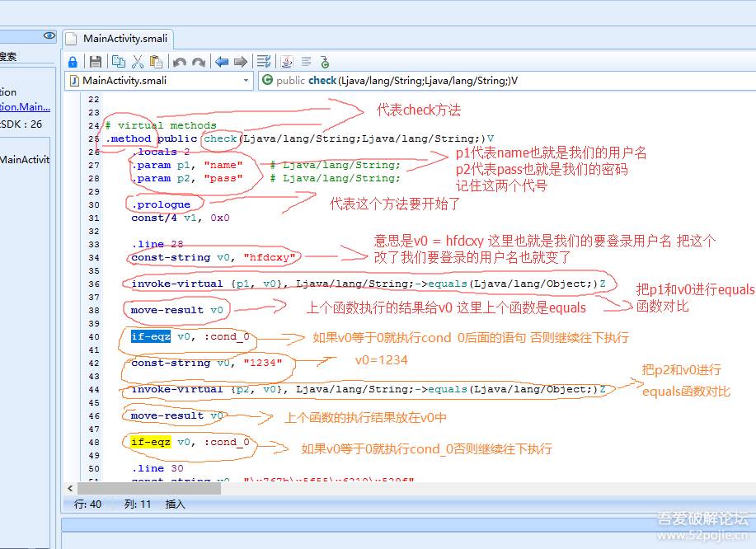Click the blue lock icon in toolbar
756x549 pixels.
[73, 62]
